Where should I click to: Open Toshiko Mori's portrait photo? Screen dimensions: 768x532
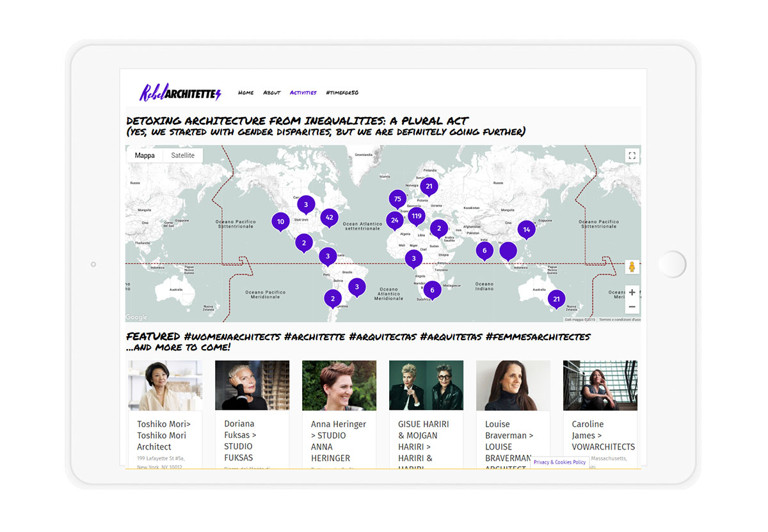[165, 386]
